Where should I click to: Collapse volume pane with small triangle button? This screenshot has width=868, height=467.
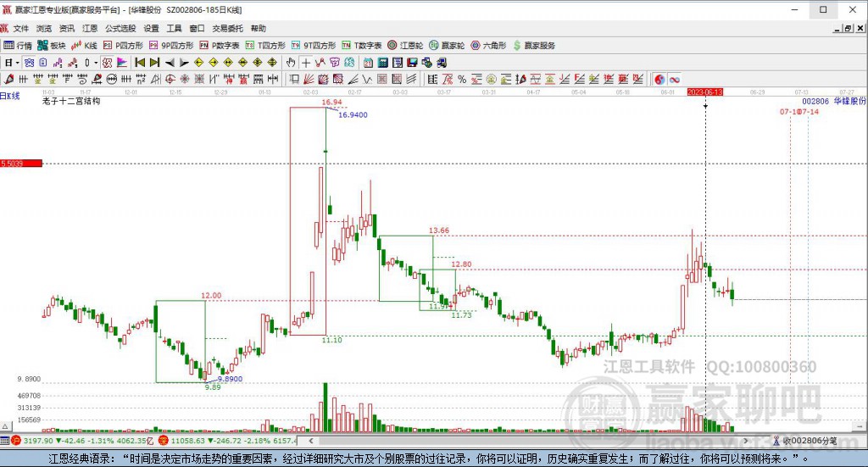5,426
